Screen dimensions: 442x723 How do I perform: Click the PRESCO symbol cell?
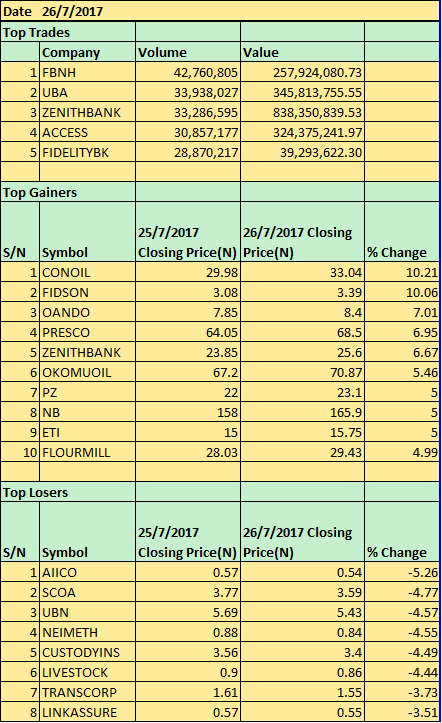[88, 332]
